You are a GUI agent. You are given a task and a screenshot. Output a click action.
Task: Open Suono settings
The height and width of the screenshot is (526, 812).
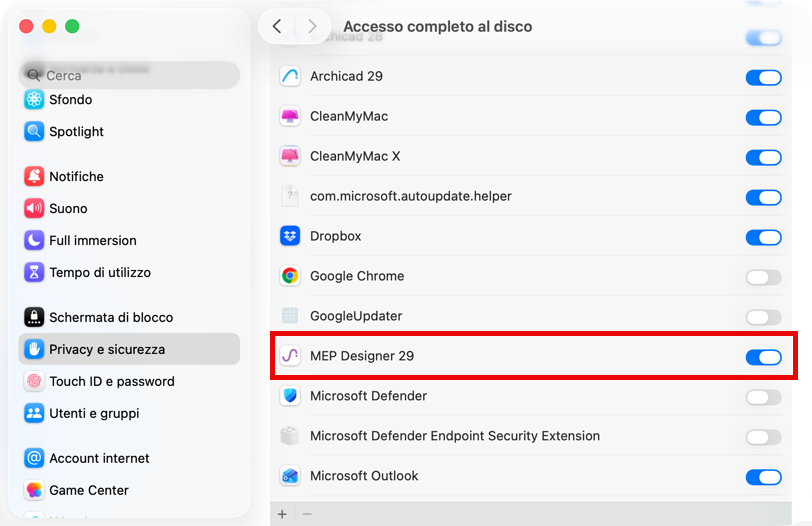click(x=129, y=209)
